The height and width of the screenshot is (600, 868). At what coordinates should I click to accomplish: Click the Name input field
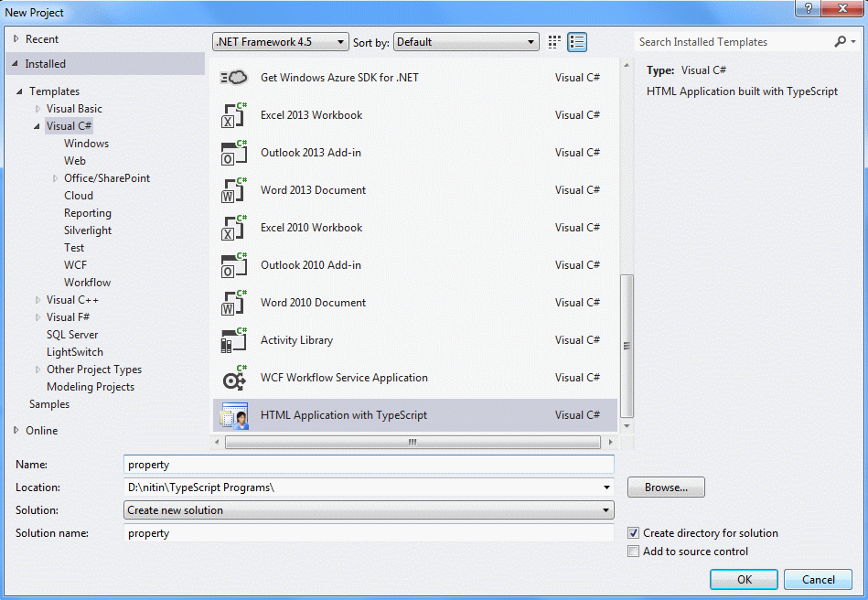(369, 465)
